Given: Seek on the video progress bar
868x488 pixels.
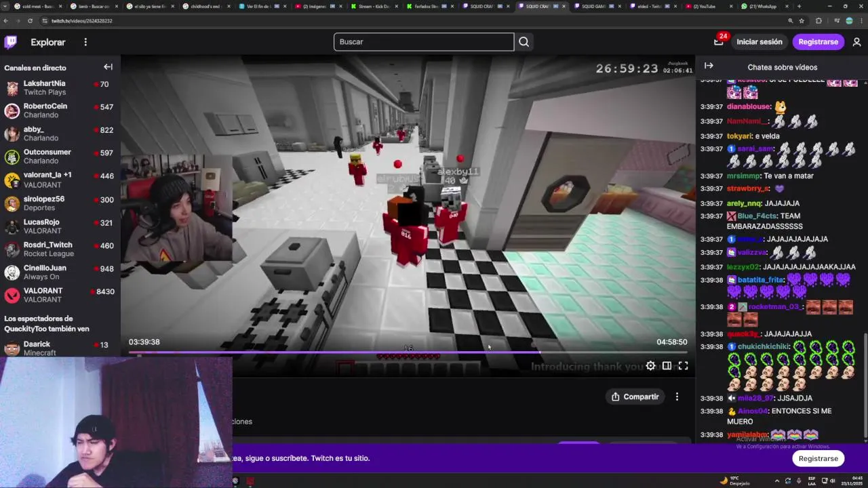Looking at the screenshot, I should tap(408, 352).
